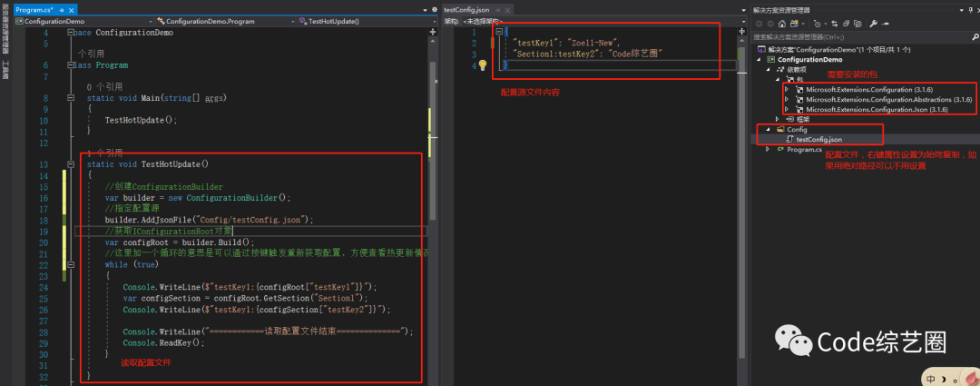Collapse the class Program outline
The height and width of the screenshot is (386, 980).
tap(71, 65)
